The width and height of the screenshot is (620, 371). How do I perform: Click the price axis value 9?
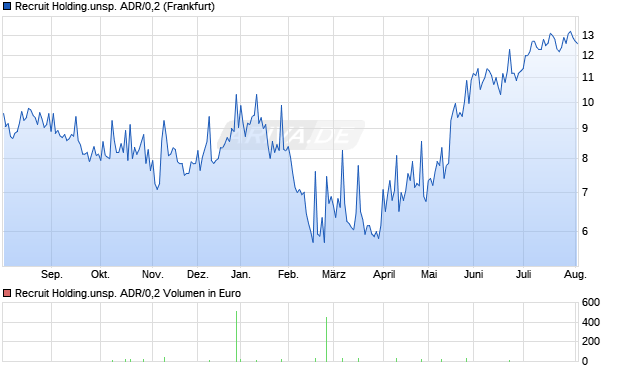point(585,129)
